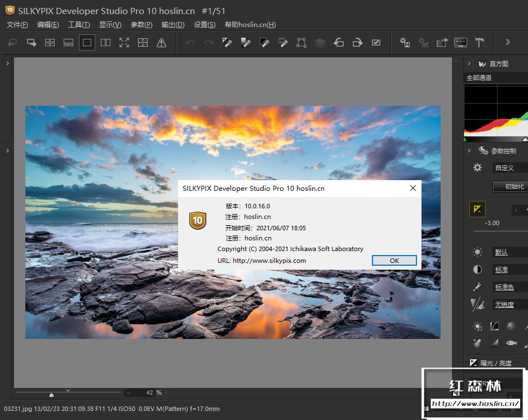Pick the black-level eyedropper tool
Screen dimensions: 528x420
[264, 43]
